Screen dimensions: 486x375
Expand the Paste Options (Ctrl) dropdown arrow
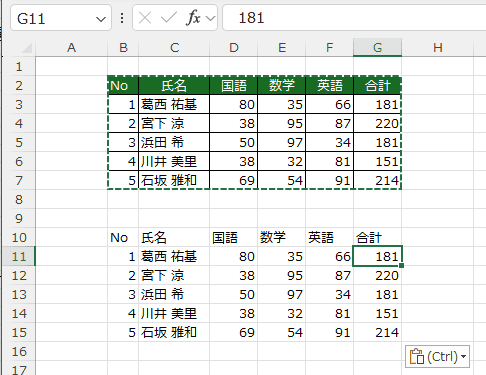pyautogui.click(x=463, y=356)
